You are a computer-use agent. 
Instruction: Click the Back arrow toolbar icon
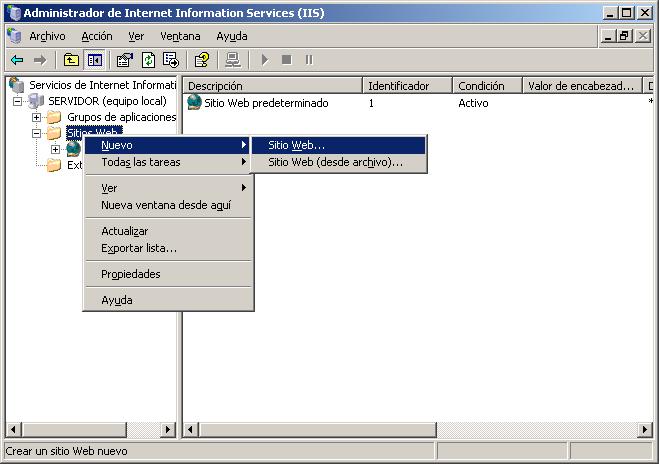[17, 60]
